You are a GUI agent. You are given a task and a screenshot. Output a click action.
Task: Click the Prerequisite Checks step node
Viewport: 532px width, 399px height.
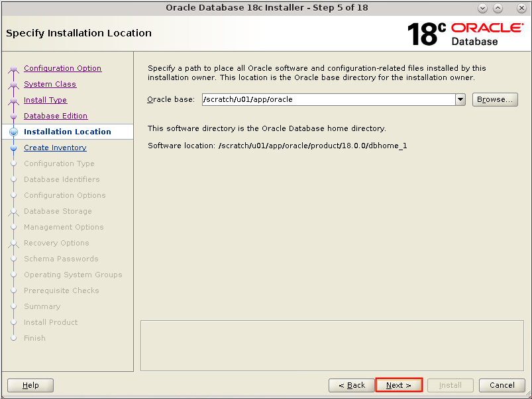click(x=15, y=290)
